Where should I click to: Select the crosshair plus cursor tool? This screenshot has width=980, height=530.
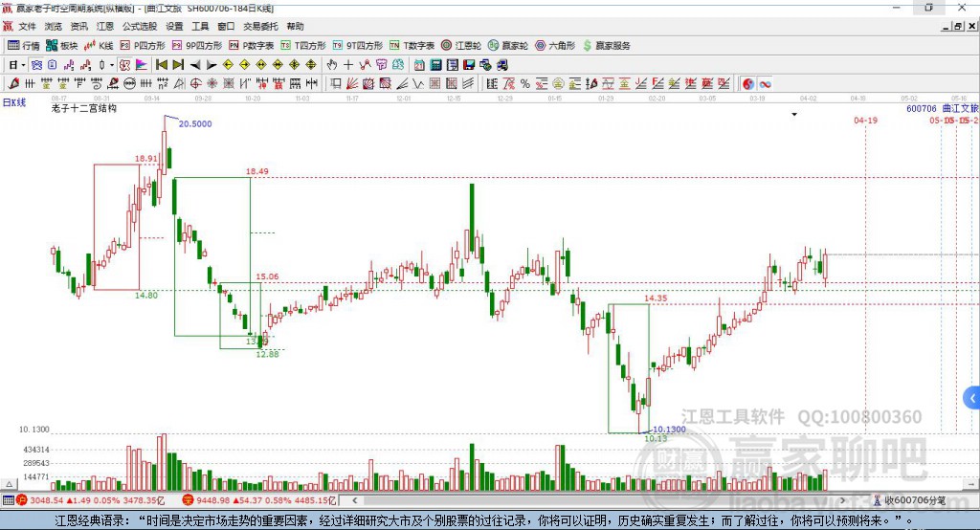(x=348, y=65)
